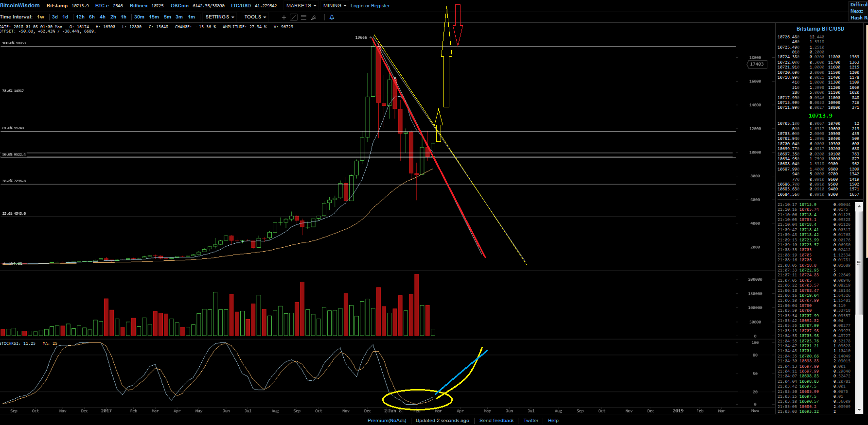Image resolution: width=868 pixels, height=425 pixels.
Task: Click the 23.6% 4543.0 Fibonacci level label
Action: tap(14, 213)
